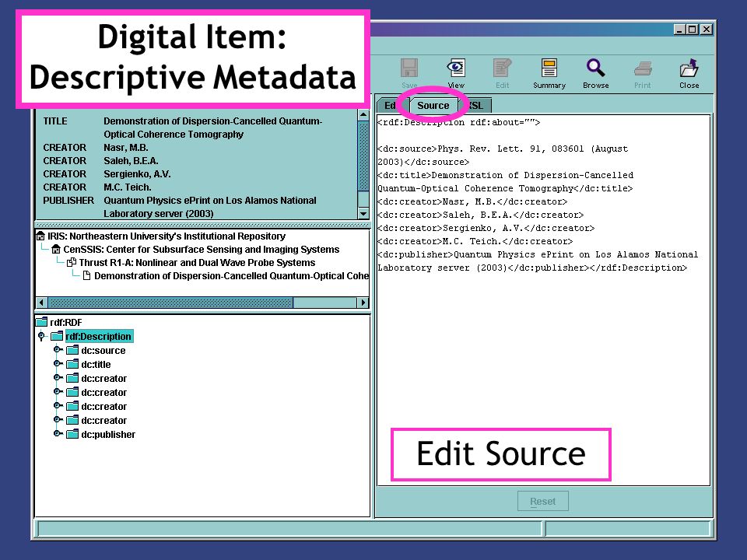Click the rdf:RDF folder icon
Image resolution: width=747 pixels, height=560 pixels.
(x=42, y=322)
